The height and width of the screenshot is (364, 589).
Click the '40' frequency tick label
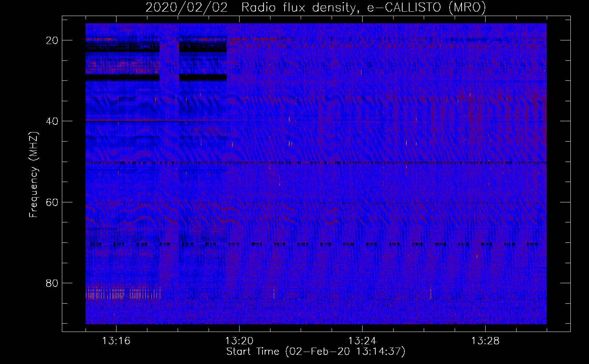[52, 121]
